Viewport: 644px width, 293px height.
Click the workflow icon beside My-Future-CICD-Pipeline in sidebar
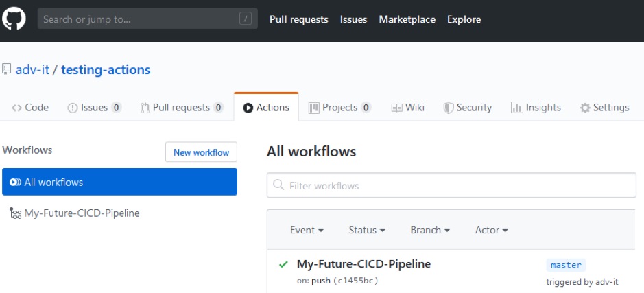[x=15, y=213]
